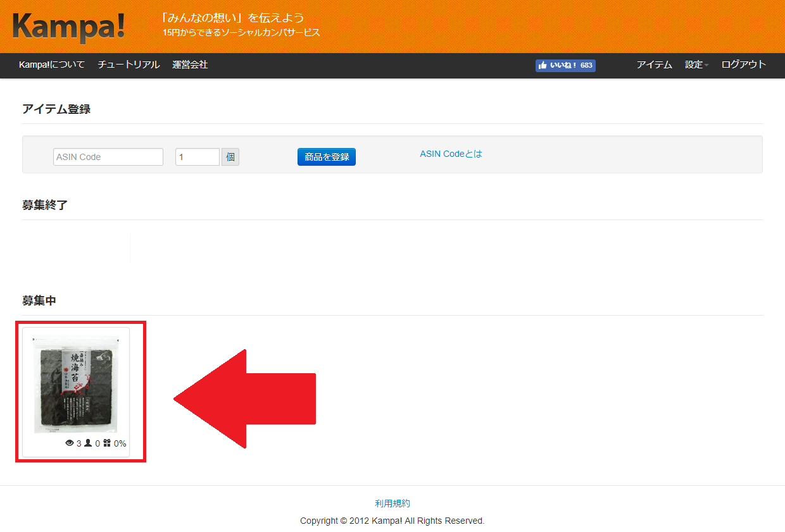Click the 683 like count on the Facebook button
Viewport: 785px width, 532px height.
point(586,65)
